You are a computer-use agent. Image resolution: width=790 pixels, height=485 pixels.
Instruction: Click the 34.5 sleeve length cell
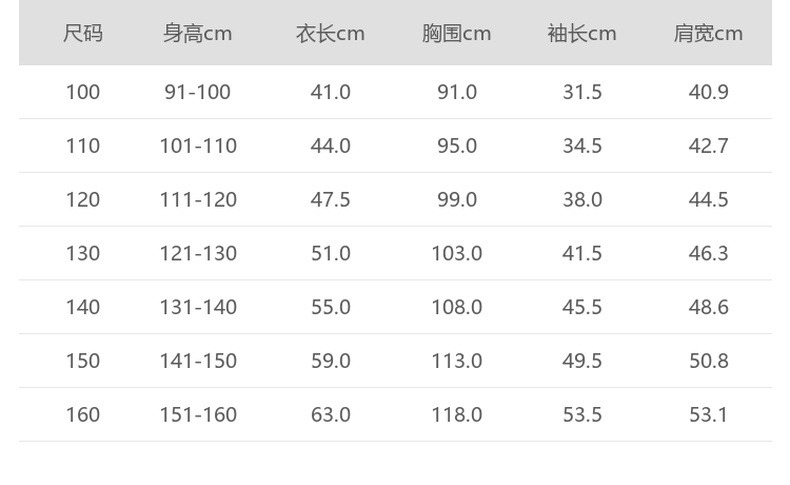tap(582, 146)
